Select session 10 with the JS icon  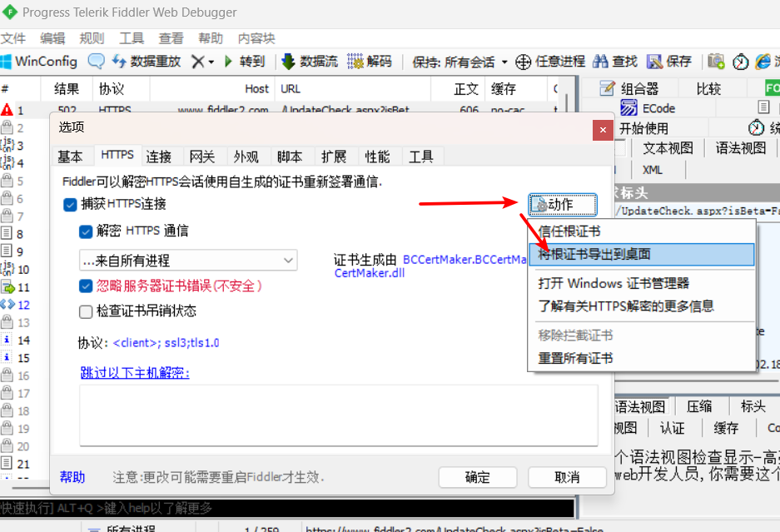click(x=7, y=269)
